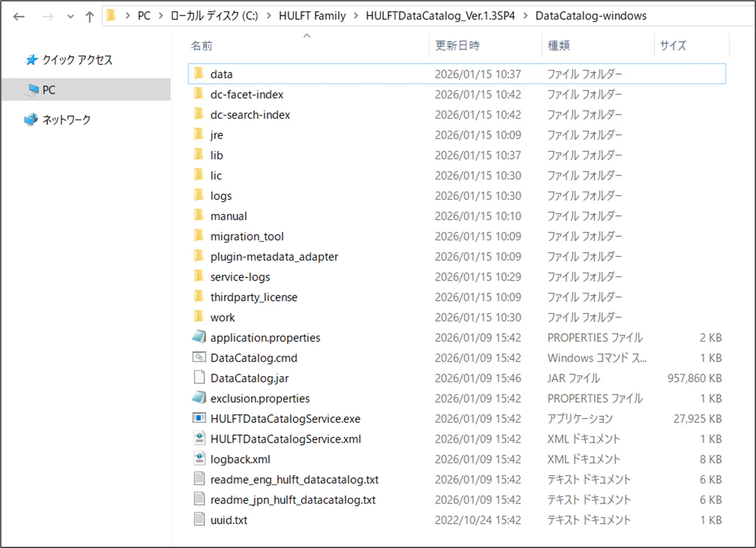
Task: Sort by the 種類 column header
Action: pos(558,46)
